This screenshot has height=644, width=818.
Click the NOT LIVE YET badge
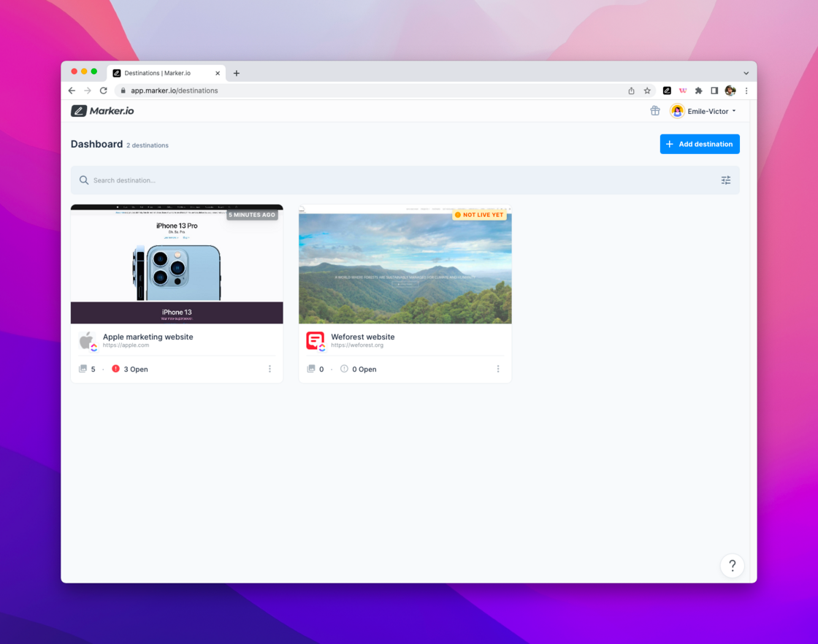pos(479,215)
